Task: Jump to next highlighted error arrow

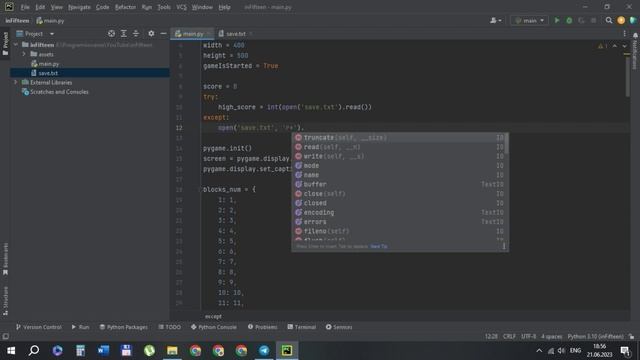Action: (624, 46)
